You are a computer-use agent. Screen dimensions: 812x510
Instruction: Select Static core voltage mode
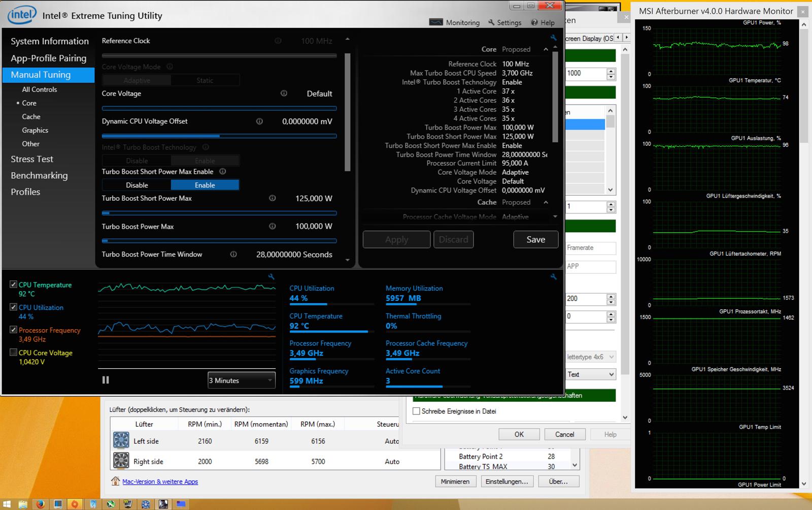pyautogui.click(x=205, y=80)
